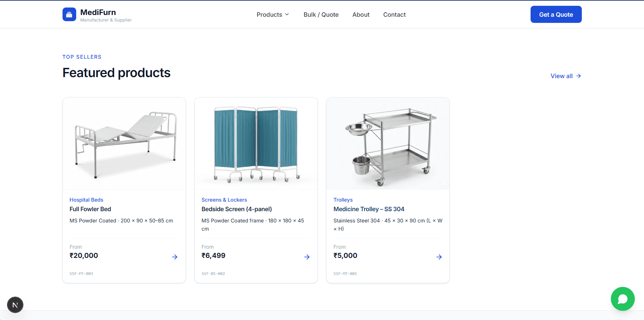
Task: Click the MS Powder Coated frame specification
Action: point(253,225)
